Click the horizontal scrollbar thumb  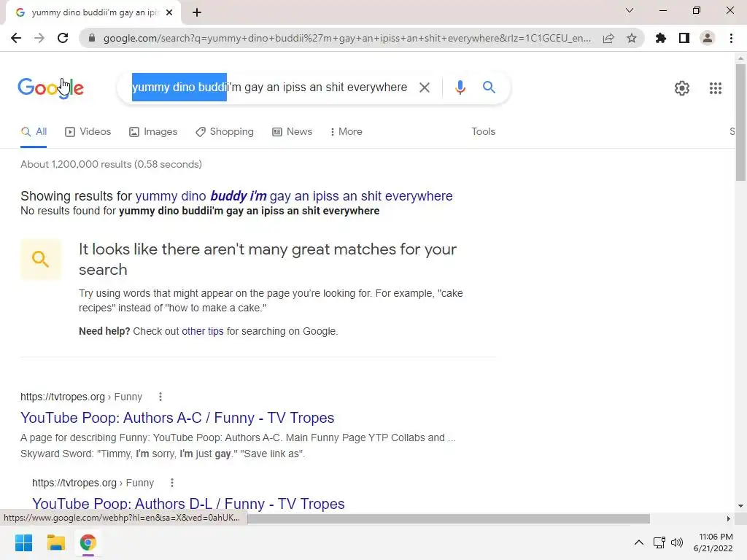(448, 518)
